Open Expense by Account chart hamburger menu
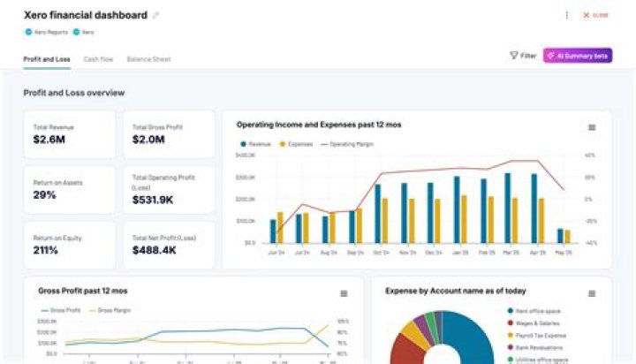Screen dimensions: 636x364 [x=592, y=293]
